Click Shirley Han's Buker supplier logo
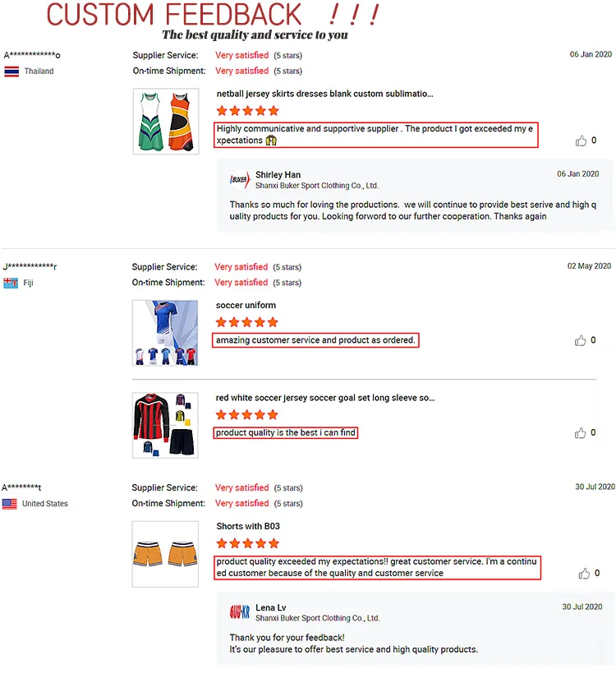This screenshot has width=616, height=683. coord(240,180)
